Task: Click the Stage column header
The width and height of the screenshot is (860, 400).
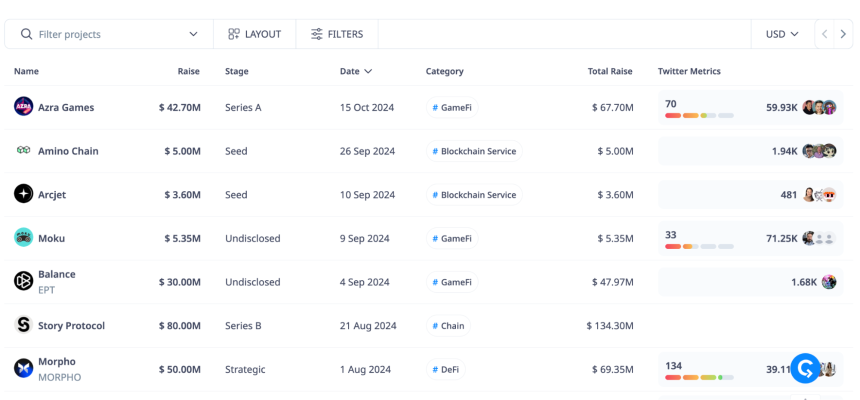Action: click(x=236, y=71)
